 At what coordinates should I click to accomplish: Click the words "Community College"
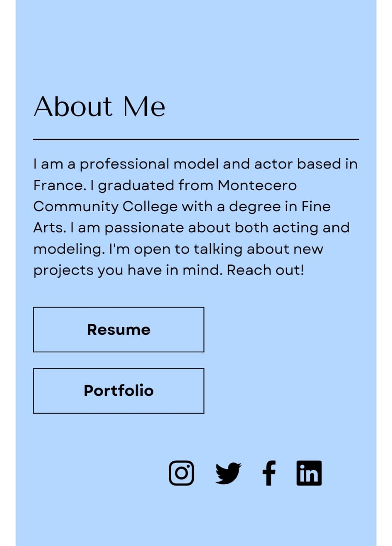tap(105, 207)
